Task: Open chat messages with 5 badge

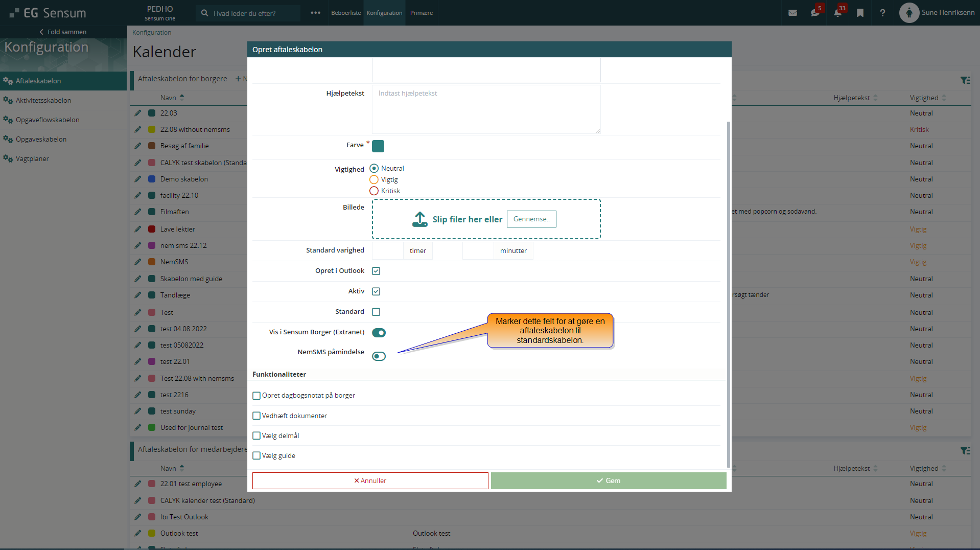Action: 815,13
